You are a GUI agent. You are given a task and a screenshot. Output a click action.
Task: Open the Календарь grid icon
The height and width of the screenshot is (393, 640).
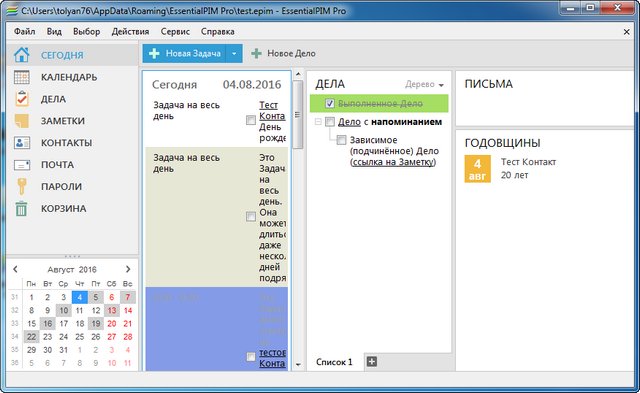point(22,77)
